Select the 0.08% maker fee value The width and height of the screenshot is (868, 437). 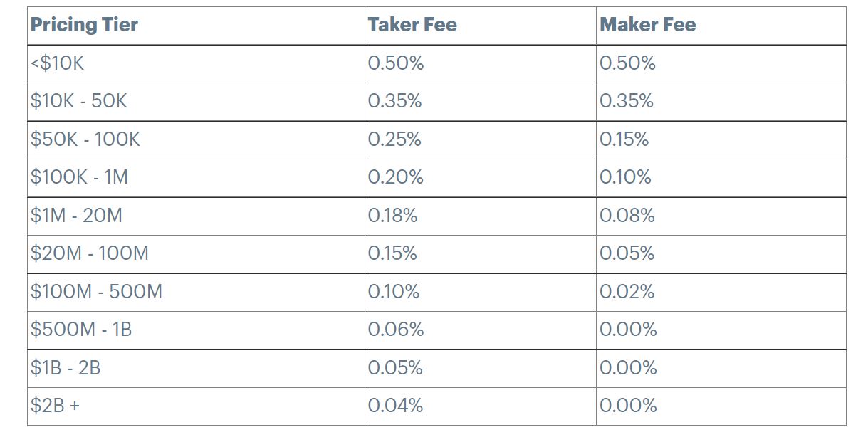coord(627,216)
